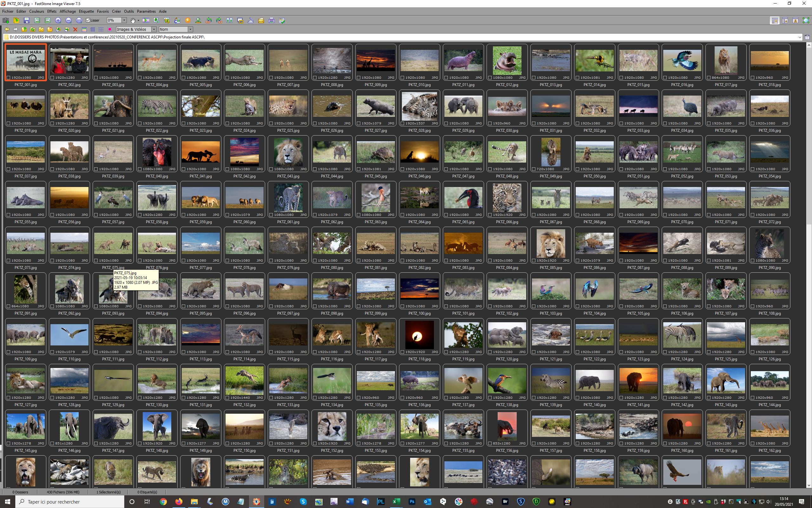Image resolution: width=812 pixels, height=508 pixels.
Task: Switch to full screen with green arrows icon
Action: pyautogui.click(x=806, y=21)
